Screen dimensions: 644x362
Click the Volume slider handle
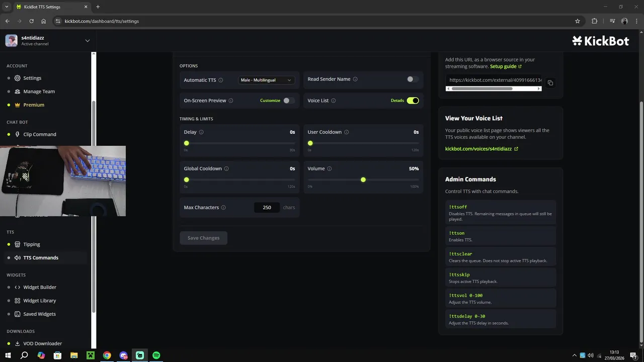tap(363, 180)
